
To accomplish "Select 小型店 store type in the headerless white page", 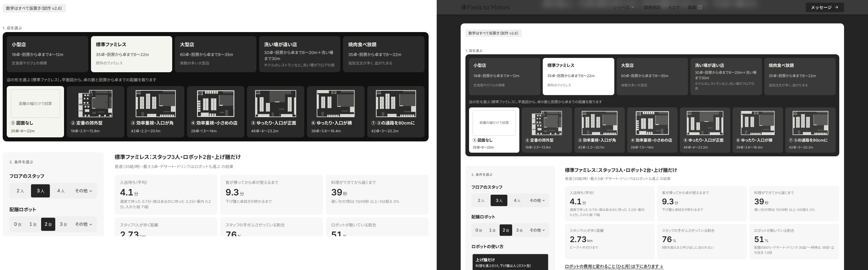I will tap(48, 54).
